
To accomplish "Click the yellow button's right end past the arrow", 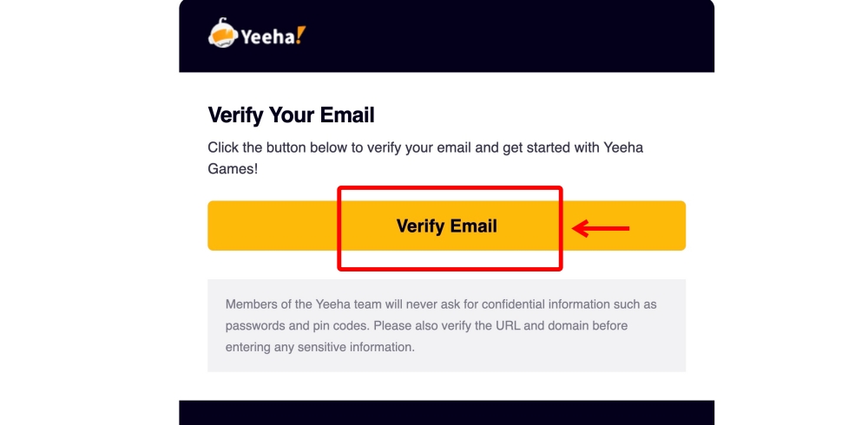I will click(x=658, y=226).
